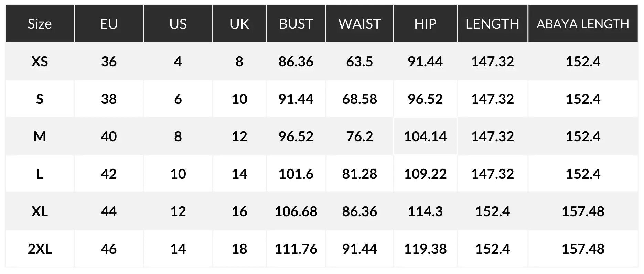Select abaya length 157.48 in 2XL row

tap(583, 249)
